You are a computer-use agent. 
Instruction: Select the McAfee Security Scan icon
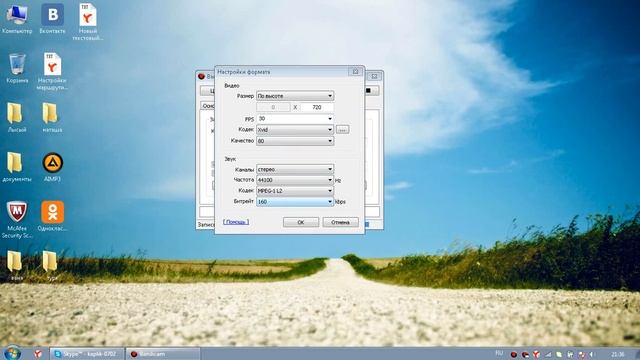pos(17,220)
